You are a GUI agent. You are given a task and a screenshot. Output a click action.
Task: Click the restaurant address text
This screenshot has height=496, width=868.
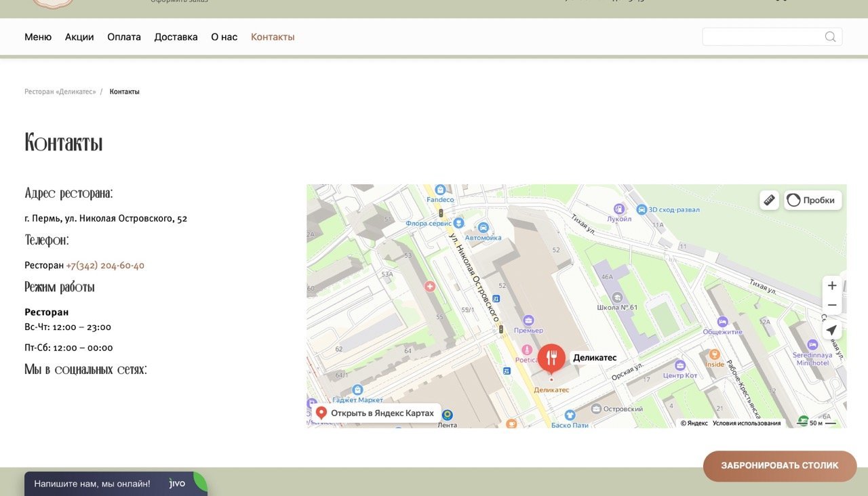(106, 218)
